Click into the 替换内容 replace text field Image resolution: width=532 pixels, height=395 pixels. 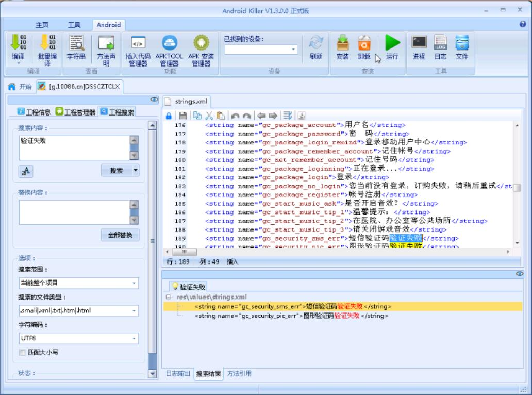75,212
